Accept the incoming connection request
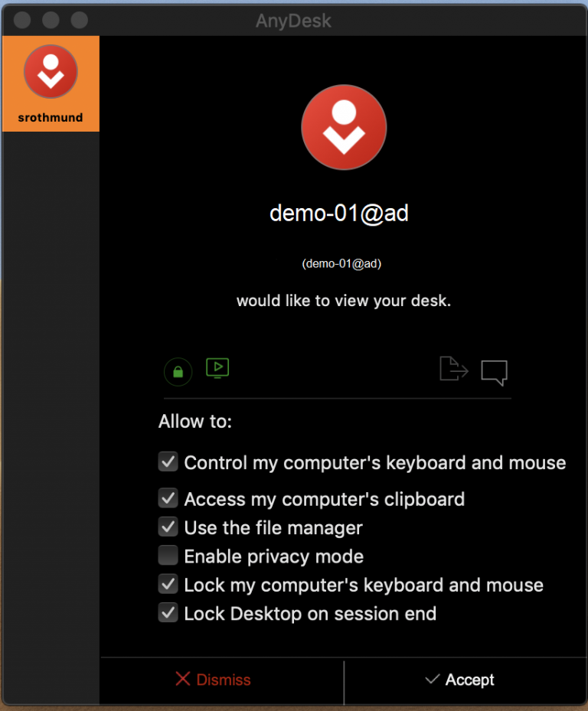 [x=469, y=680]
